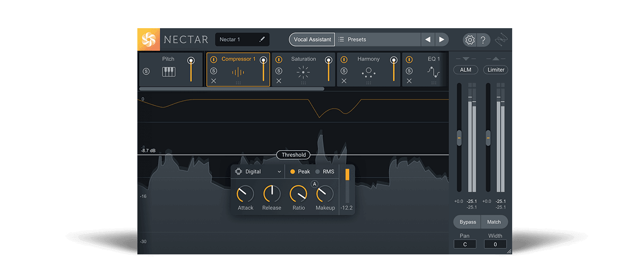Solo the EQ 1 module
The width and height of the screenshot is (644, 274).
(x=409, y=71)
